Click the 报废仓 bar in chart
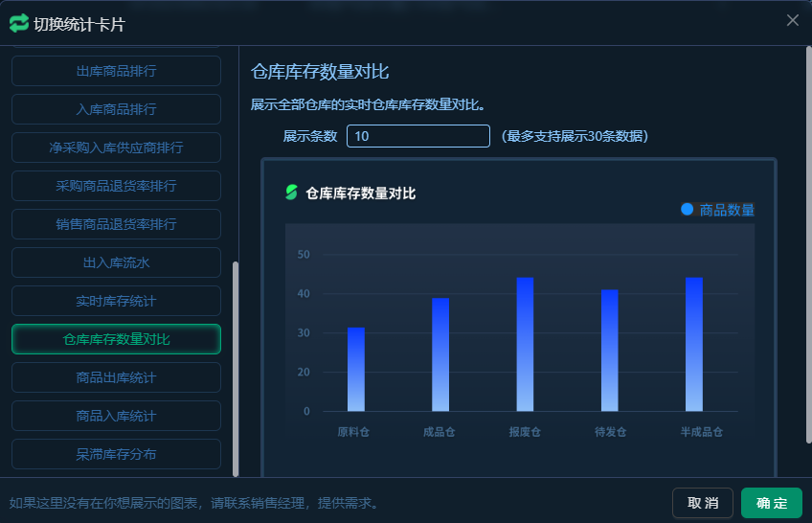The width and height of the screenshot is (812, 523). click(525, 344)
